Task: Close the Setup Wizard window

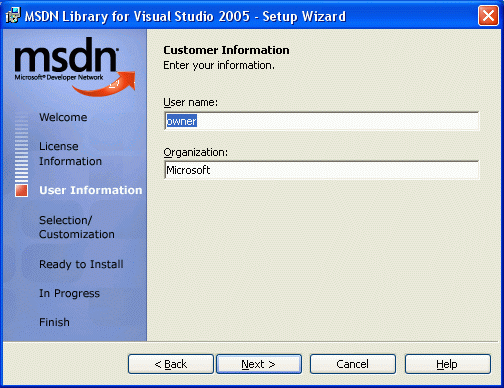Action: pyautogui.click(x=488, y=16)
